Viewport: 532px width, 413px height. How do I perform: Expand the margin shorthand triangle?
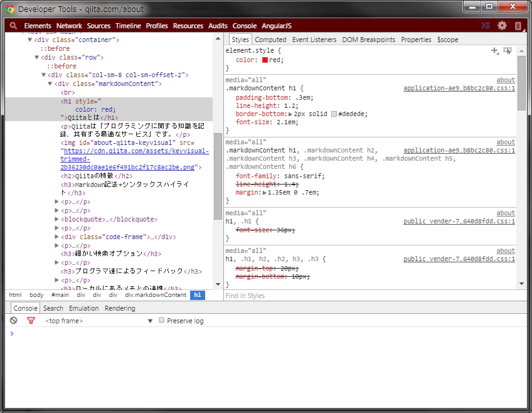coord(265,193)
